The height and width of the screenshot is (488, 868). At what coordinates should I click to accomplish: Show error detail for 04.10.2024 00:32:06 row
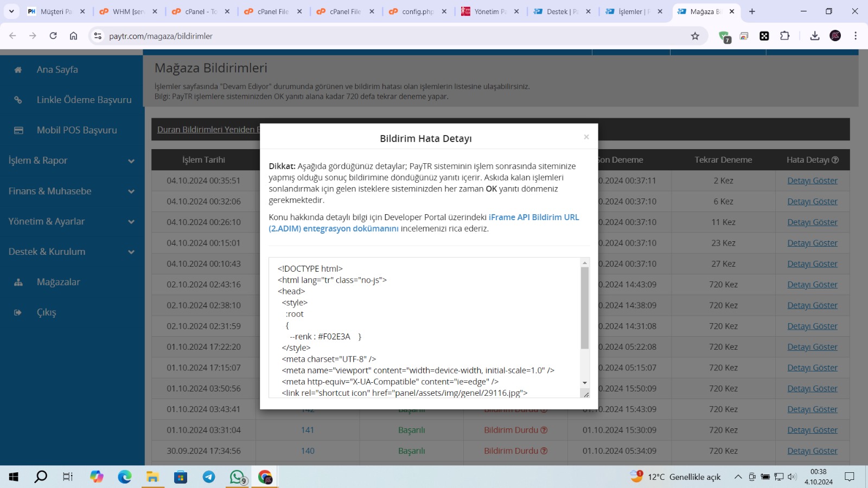pyautogui.click(x=812, y=201)
